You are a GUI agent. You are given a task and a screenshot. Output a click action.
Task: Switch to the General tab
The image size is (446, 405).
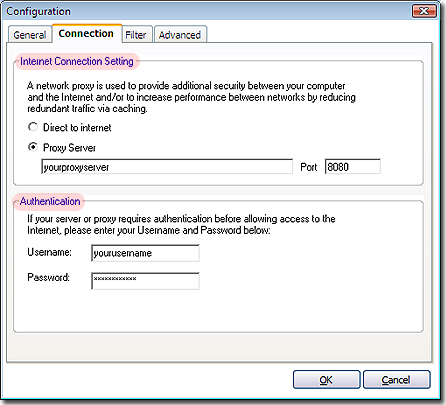30,35
